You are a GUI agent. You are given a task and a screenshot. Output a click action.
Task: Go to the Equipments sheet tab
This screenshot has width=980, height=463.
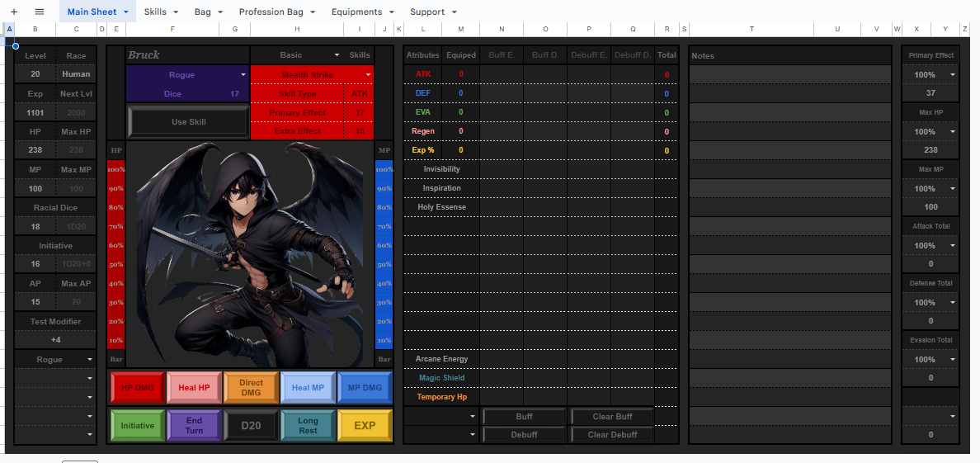363,12
